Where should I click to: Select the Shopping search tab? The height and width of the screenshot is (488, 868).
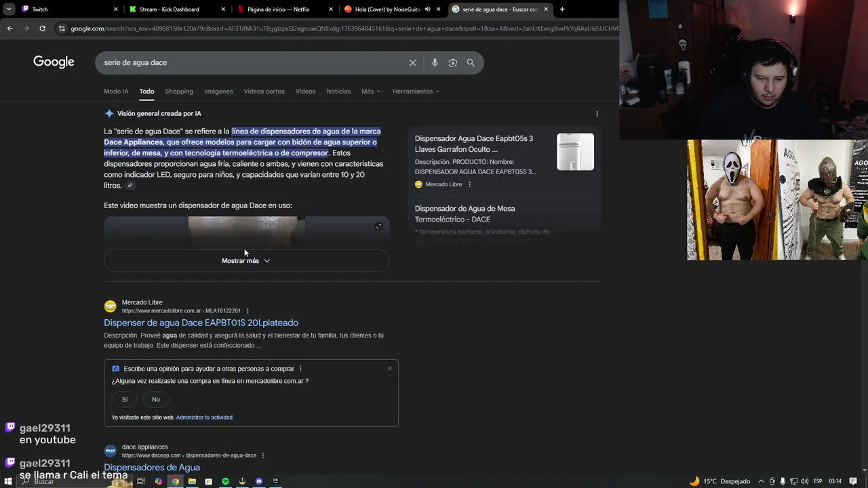tap(179, 91)
